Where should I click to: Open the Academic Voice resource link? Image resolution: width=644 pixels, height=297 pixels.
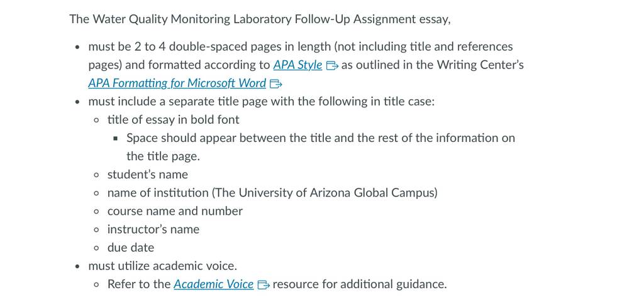(214, 284)
